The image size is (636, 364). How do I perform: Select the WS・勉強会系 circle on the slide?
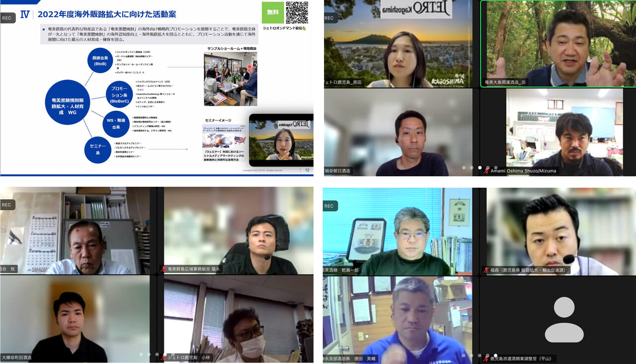[x=116, y=124]
